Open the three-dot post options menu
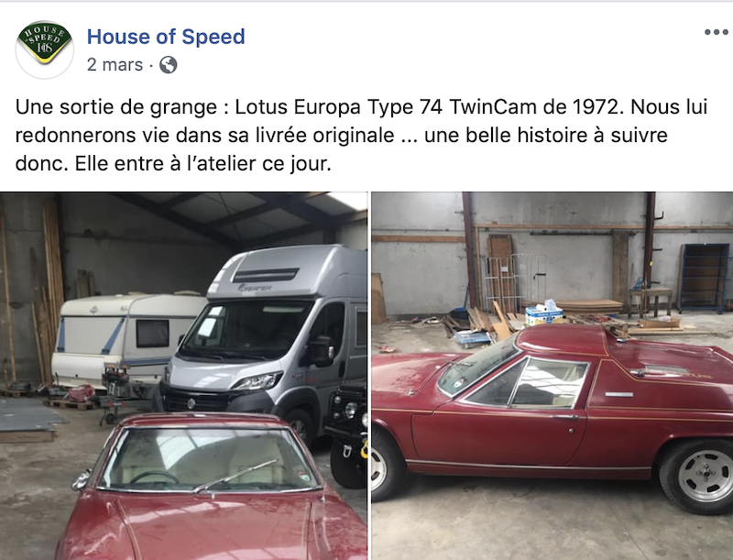733x560 pixels. (x=717, y=32)
